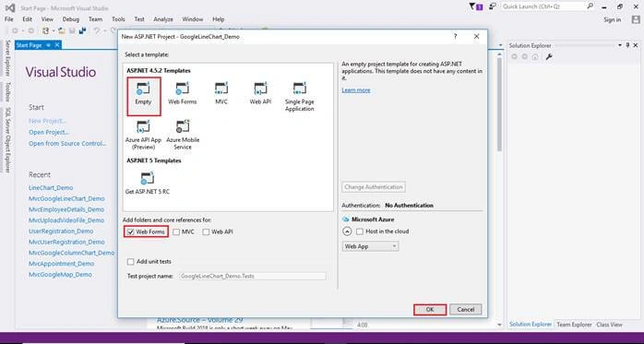644x344 pixels.
Task: Click the dialog help question mark
Action: [x=455, y=37]
